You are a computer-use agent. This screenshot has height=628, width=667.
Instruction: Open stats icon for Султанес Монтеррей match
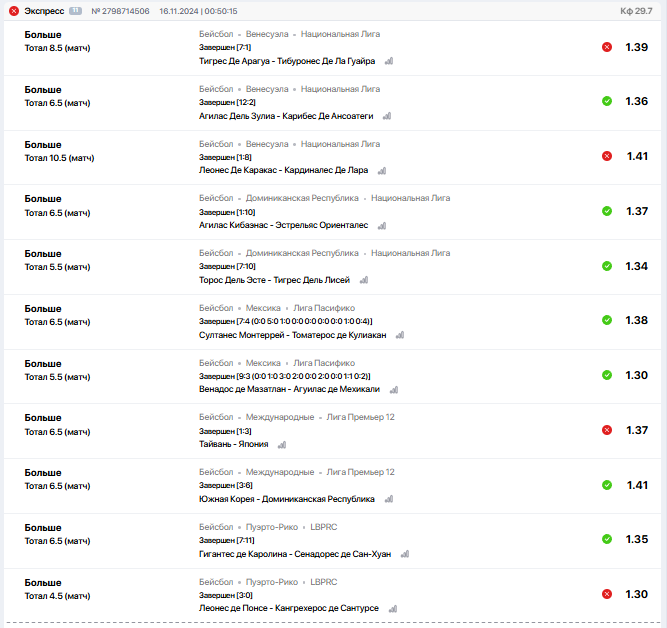tap(400, 335)
